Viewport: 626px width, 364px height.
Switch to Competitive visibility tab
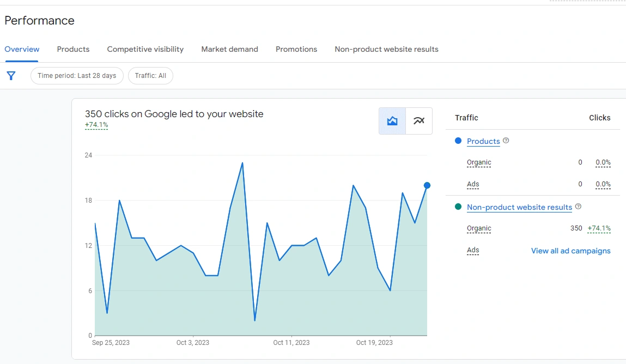tap(145, 49)
